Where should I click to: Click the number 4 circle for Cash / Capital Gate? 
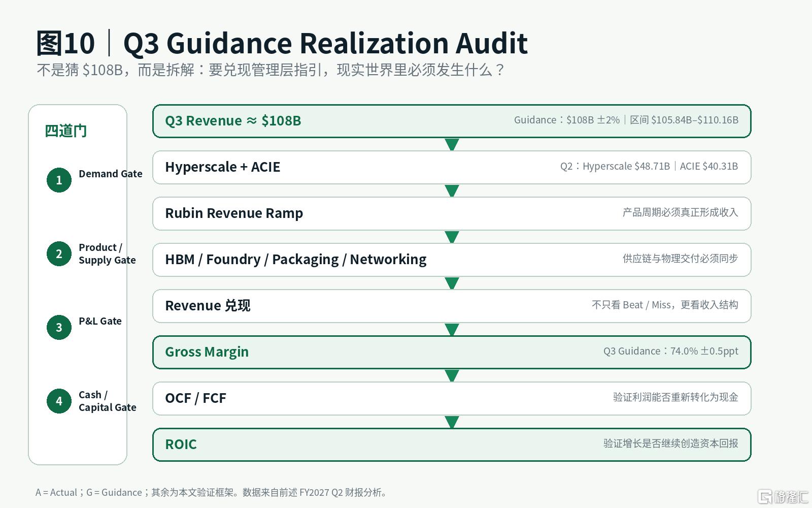click(x=59, y=401)
